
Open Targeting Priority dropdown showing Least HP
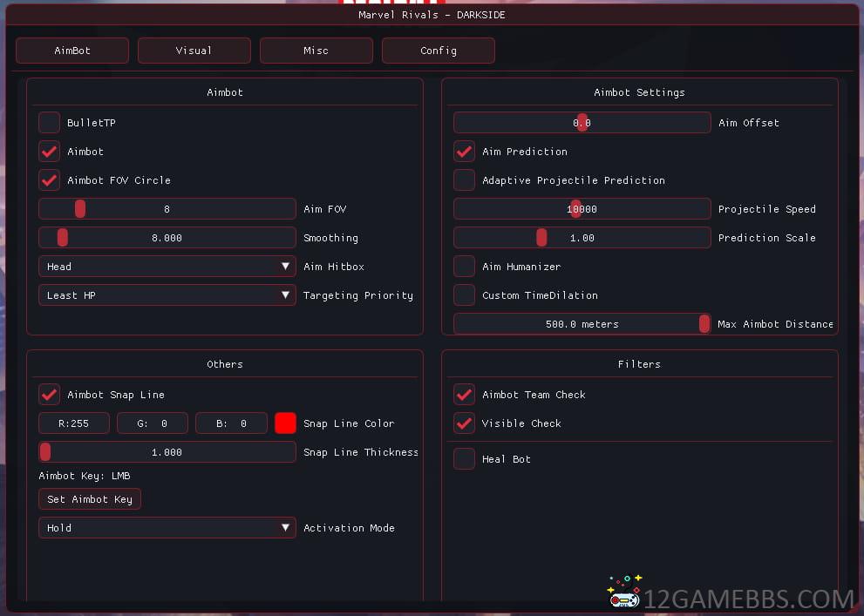click(x=167, y=295)
